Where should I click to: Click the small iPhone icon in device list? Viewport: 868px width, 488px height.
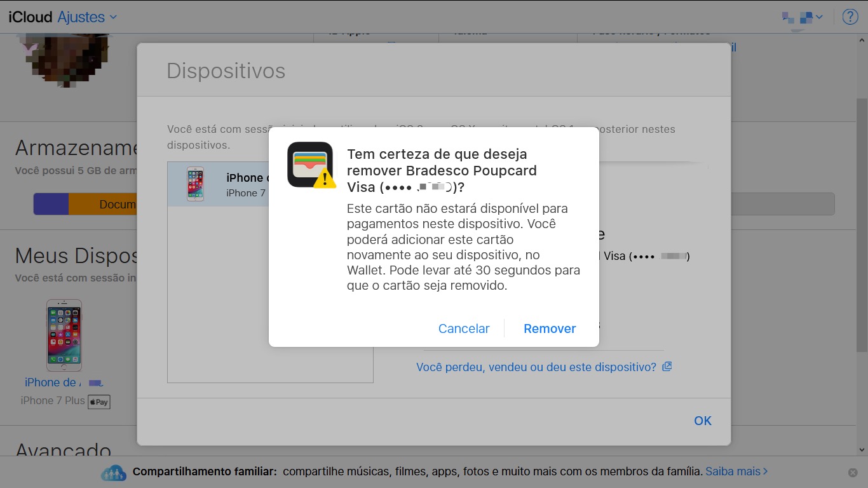(x=195, y=184)
